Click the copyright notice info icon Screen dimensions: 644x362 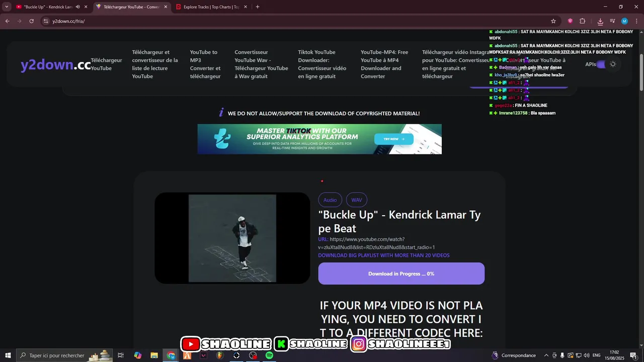coord(221,113)
